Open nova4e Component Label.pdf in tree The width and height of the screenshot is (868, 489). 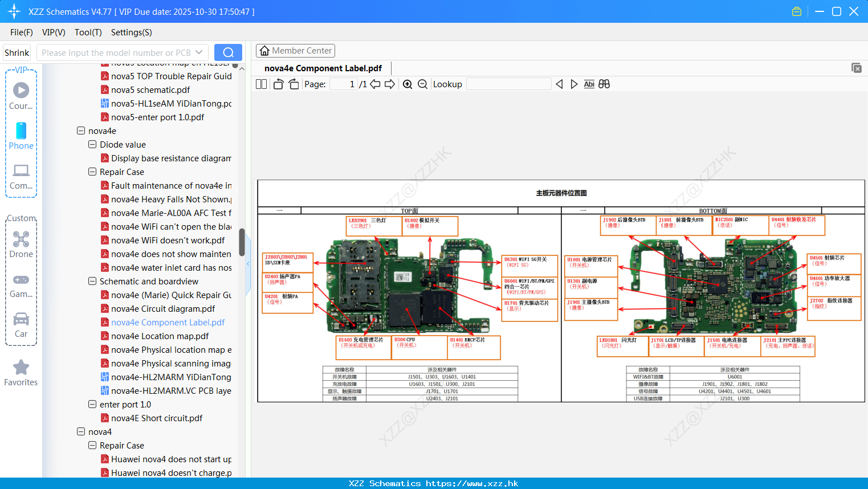pyautogui.click(x=168, y=322)
